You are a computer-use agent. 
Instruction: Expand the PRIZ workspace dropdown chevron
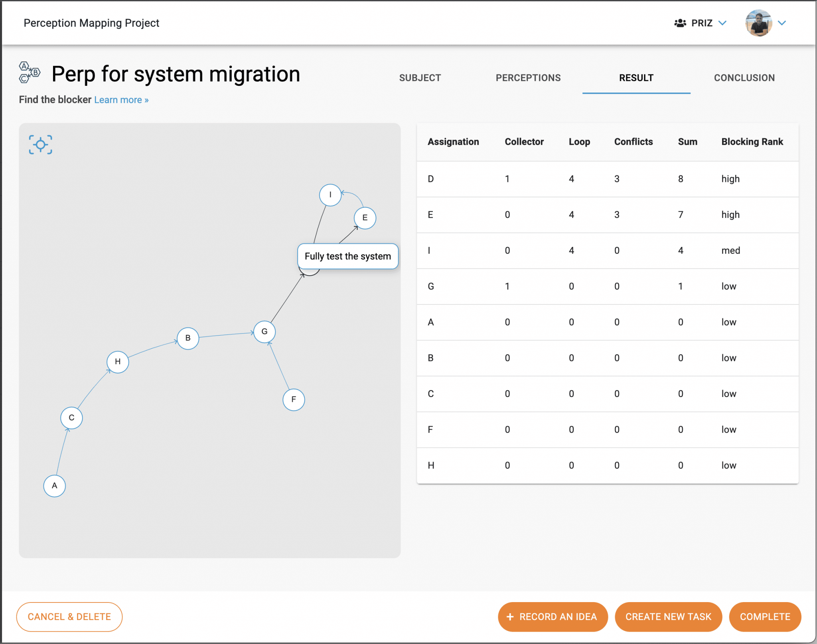[x=722, y=23]
